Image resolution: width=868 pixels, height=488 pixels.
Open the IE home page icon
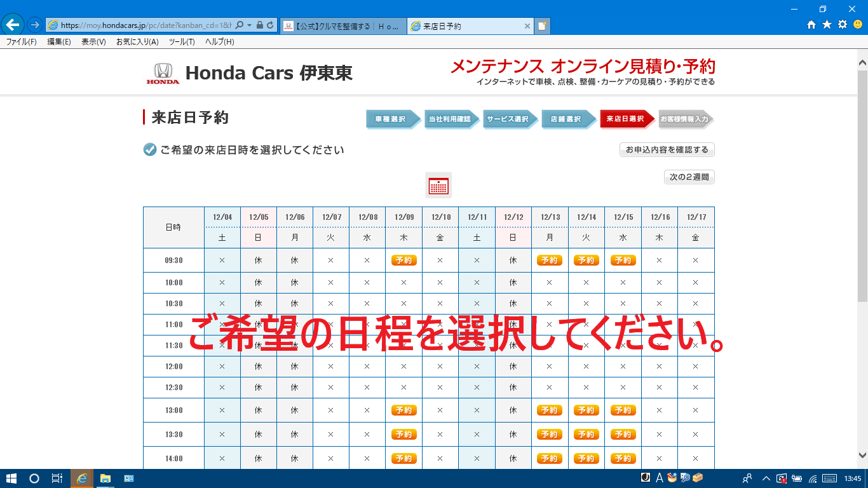coord(811,25)
